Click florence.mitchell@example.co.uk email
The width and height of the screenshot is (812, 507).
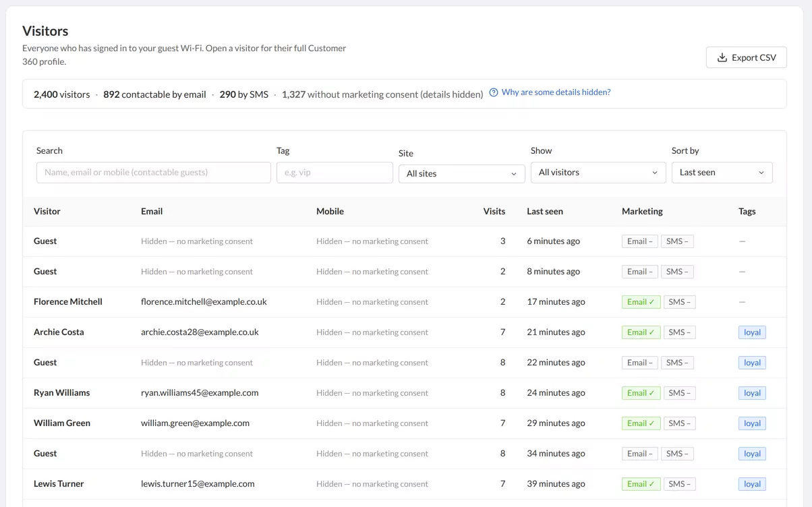[x=204, y=301]
